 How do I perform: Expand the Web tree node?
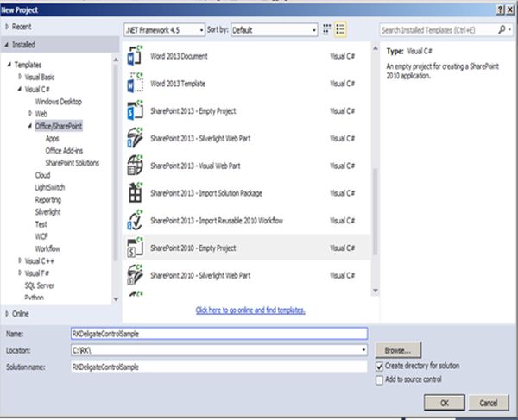coord(30,114)
